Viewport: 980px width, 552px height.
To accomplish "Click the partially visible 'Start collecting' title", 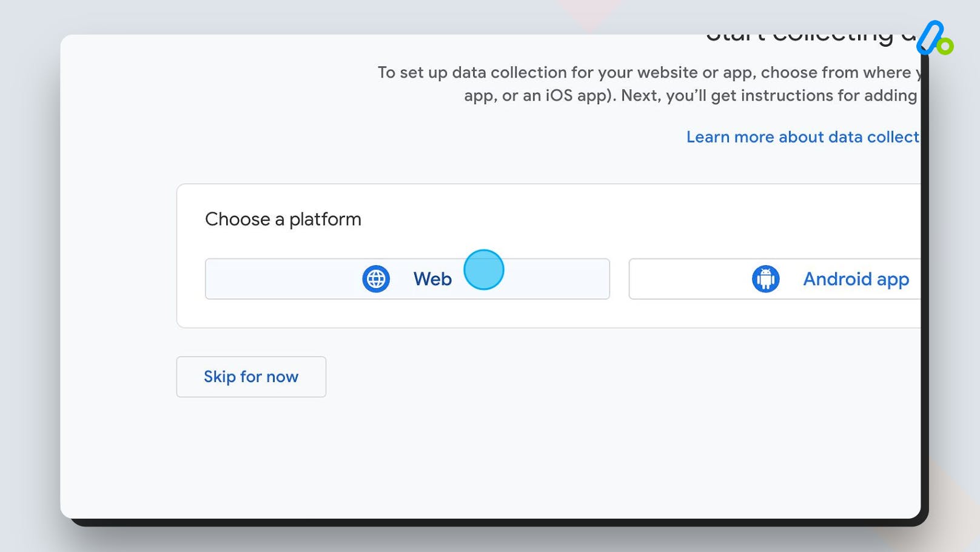I will (811, 38).
